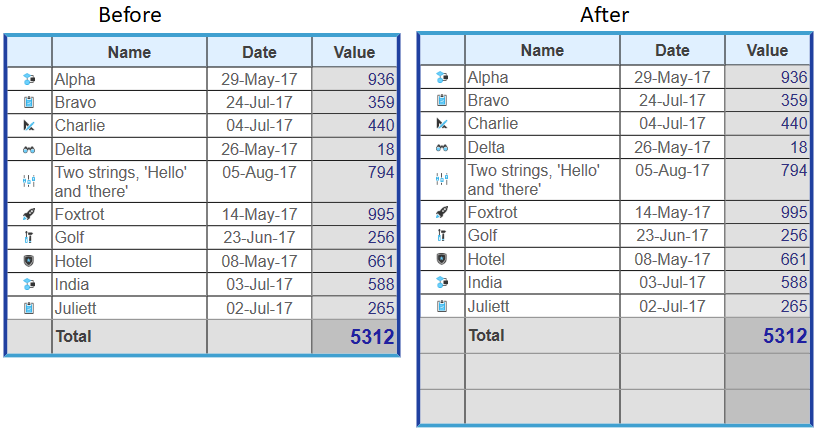The width and height of the screenshot is (826, 434).
Task: Click the 14-May-17 date cell in After table
Action: (672, 212)
